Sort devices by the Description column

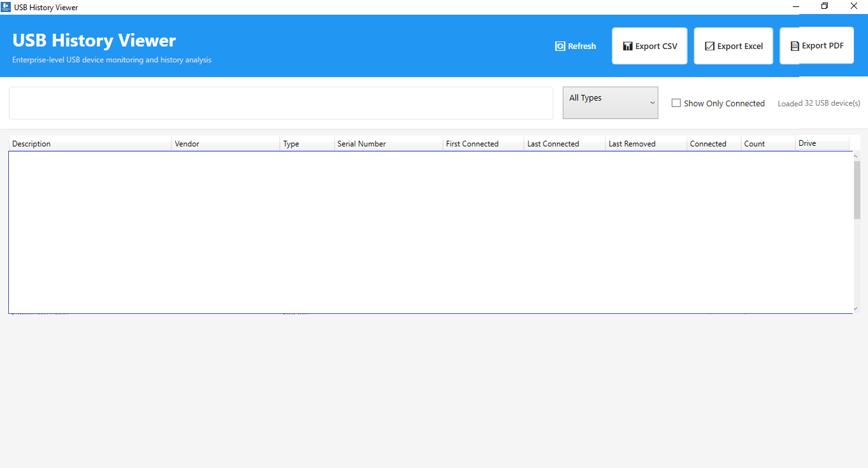tap(89, 143)
